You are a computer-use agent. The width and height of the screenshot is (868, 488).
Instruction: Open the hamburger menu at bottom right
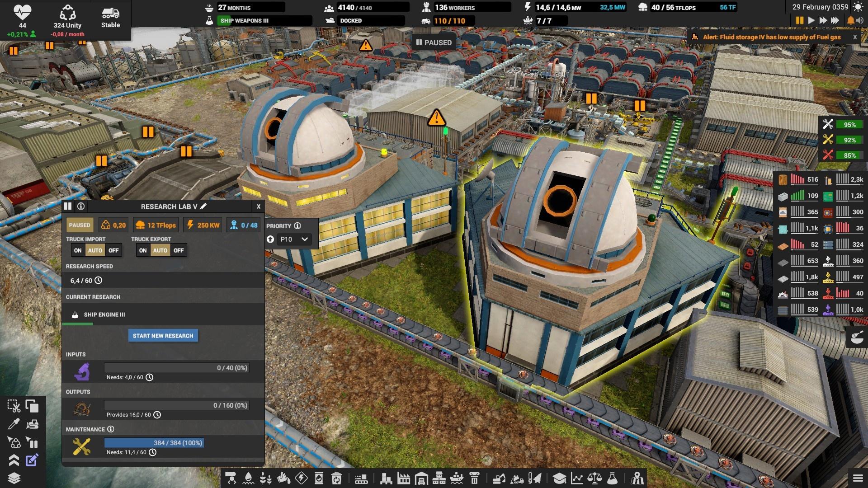click(858, 478)
